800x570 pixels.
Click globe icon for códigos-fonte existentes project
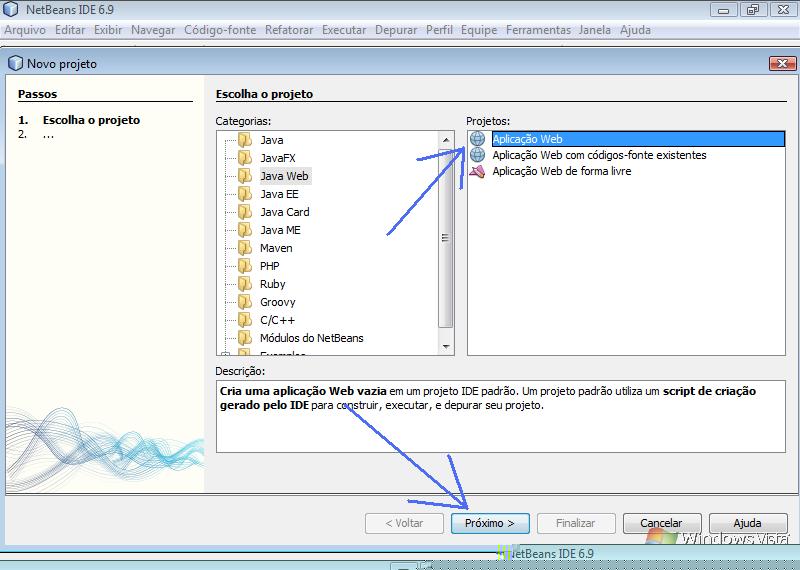pos(478,155)
